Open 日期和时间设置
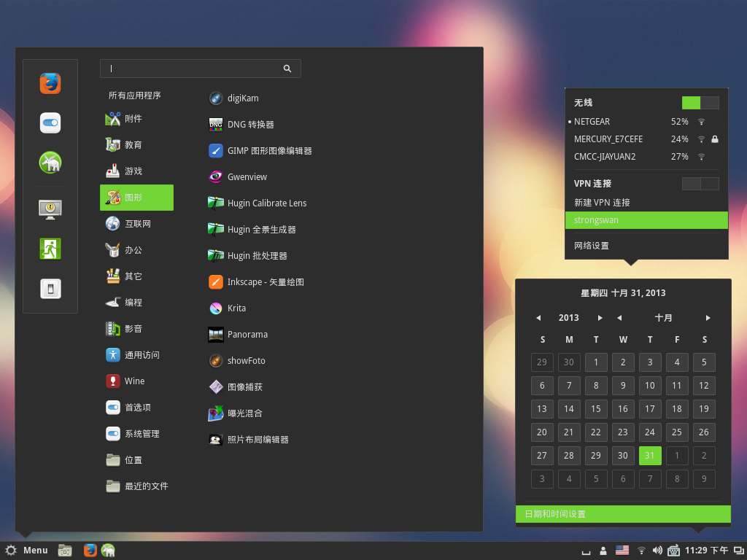Image resolution: width=747 pixels, height=560 pixels. (623, 514)
